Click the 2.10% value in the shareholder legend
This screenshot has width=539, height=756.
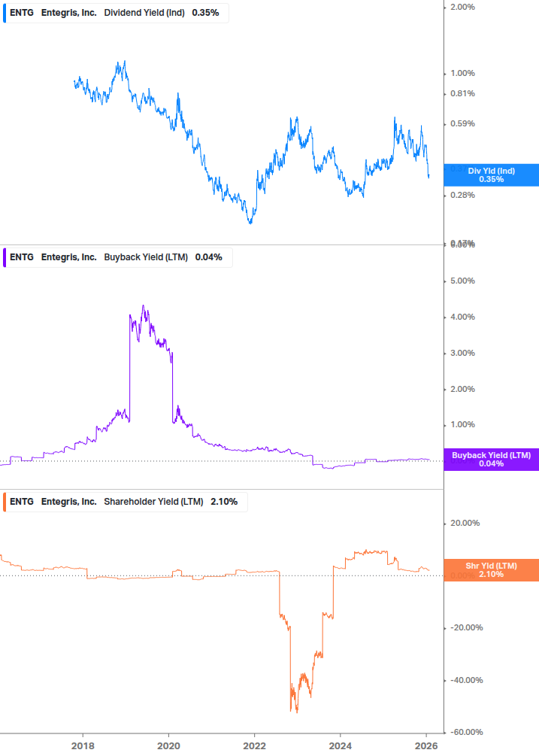point(224,502)
